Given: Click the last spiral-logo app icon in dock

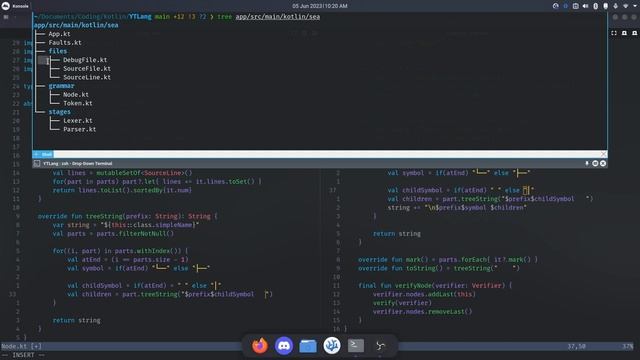Looking at the screenshot, I should (380, 346).
